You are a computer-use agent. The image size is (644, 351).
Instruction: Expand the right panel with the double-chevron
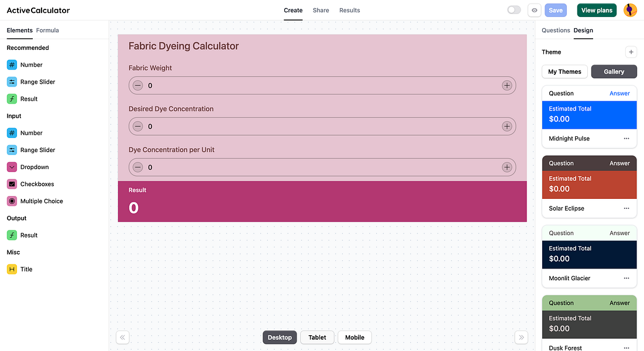pyautogui.click(x=521, y=337)
